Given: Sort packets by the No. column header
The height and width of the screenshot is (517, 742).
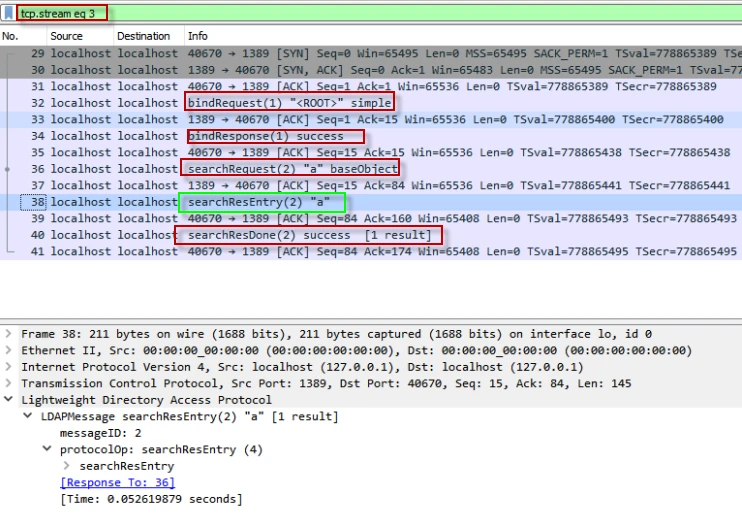Looking at the screenshot, I should click(11, 36).
